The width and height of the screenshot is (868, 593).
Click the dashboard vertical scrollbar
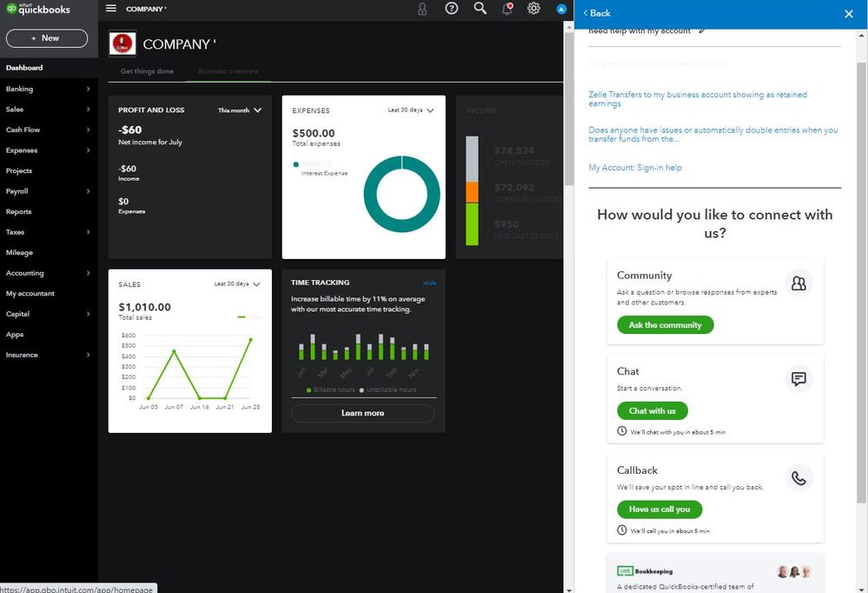click(x=568, y=108)
